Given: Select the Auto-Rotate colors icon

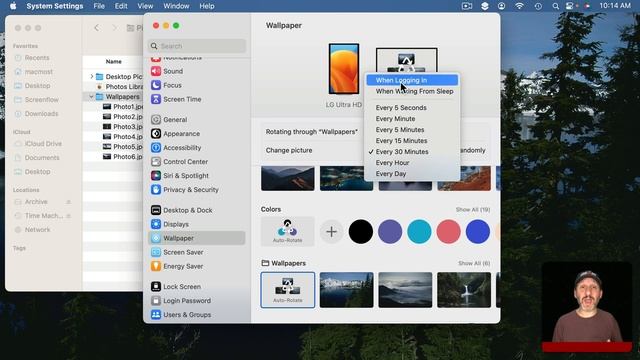Looking at the screenshot, I should pos(287,231).
